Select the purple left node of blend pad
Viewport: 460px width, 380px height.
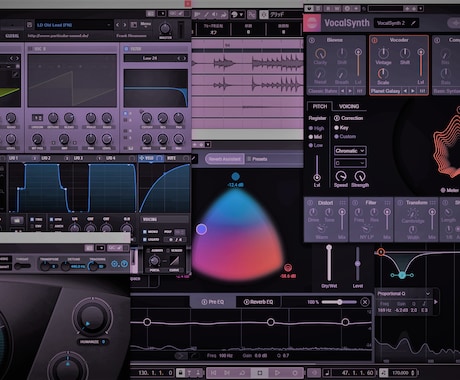coord(201,229)
